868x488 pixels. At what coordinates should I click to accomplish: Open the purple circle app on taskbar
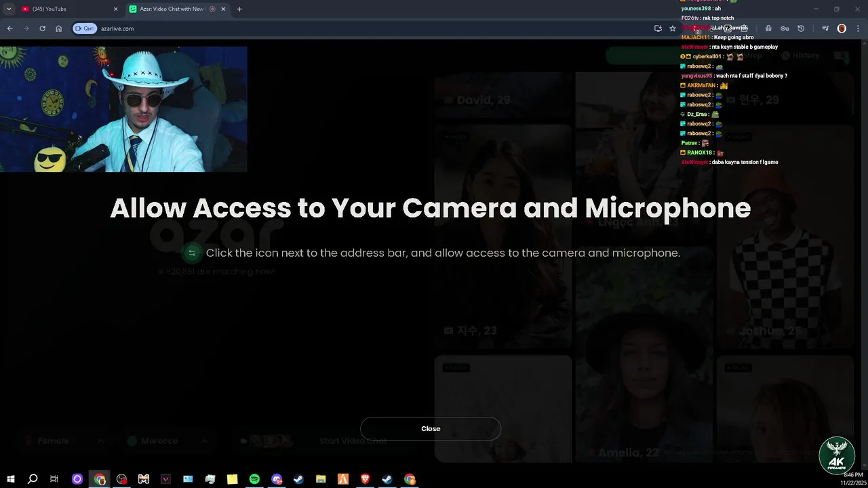click(x=77, y=479)
